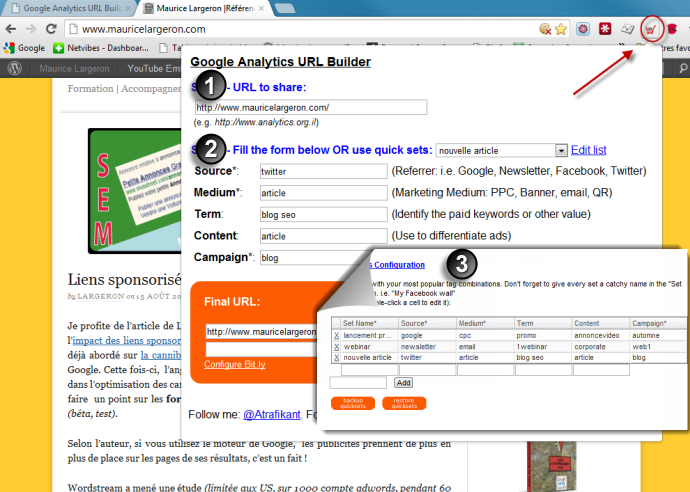Click the red shopping-cart URL Builder extension icon
The height and width of the screenshot is (492, 690).
click(x=650, y=29)
